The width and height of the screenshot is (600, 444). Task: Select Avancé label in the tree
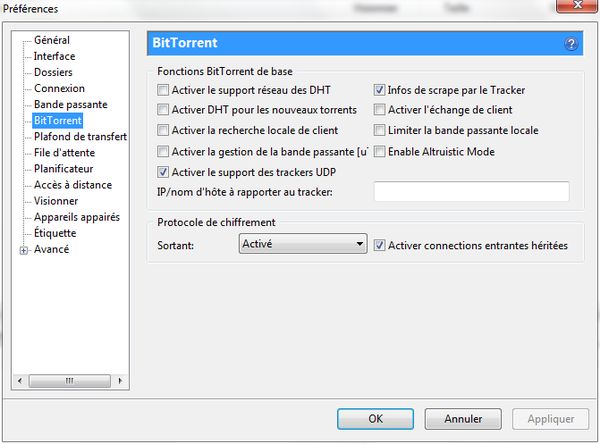pos(51,249)
